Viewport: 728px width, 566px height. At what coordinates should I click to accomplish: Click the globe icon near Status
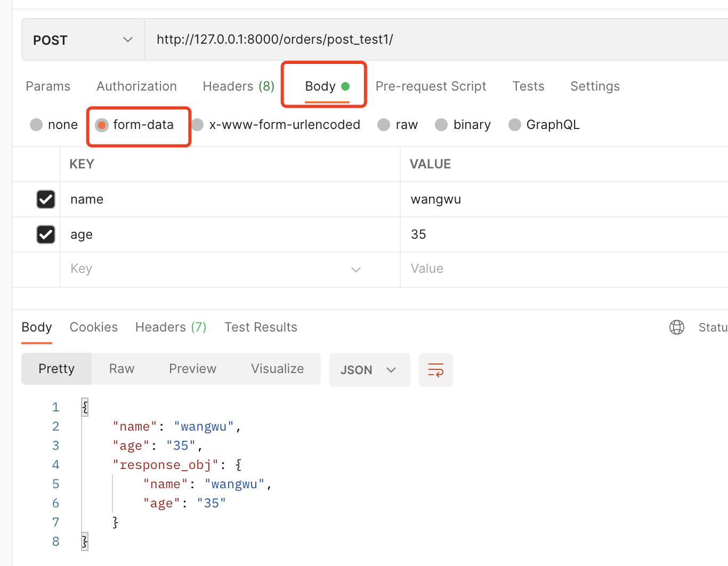click(x=676, y=327)
